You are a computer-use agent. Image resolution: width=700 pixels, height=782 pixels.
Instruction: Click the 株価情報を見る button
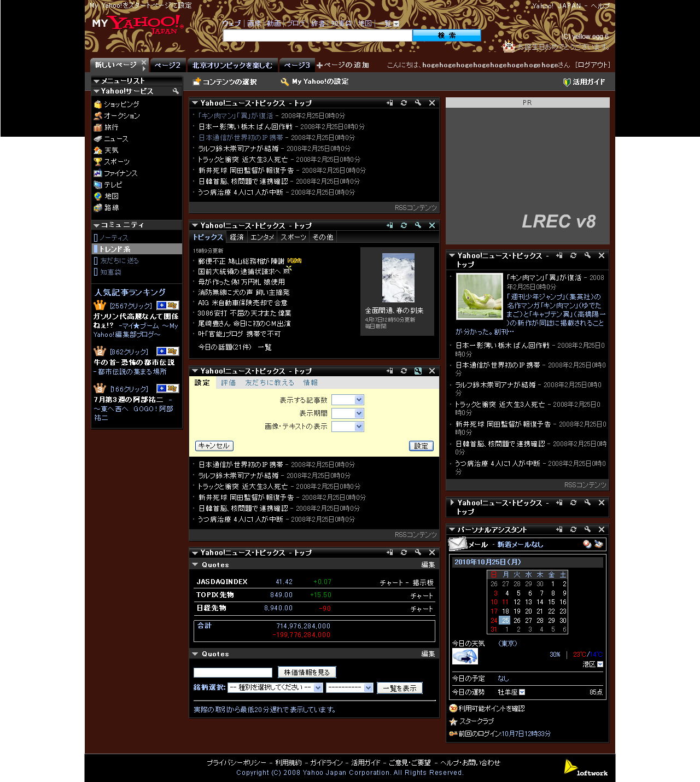pyautogui.click(x=307, y=672)
